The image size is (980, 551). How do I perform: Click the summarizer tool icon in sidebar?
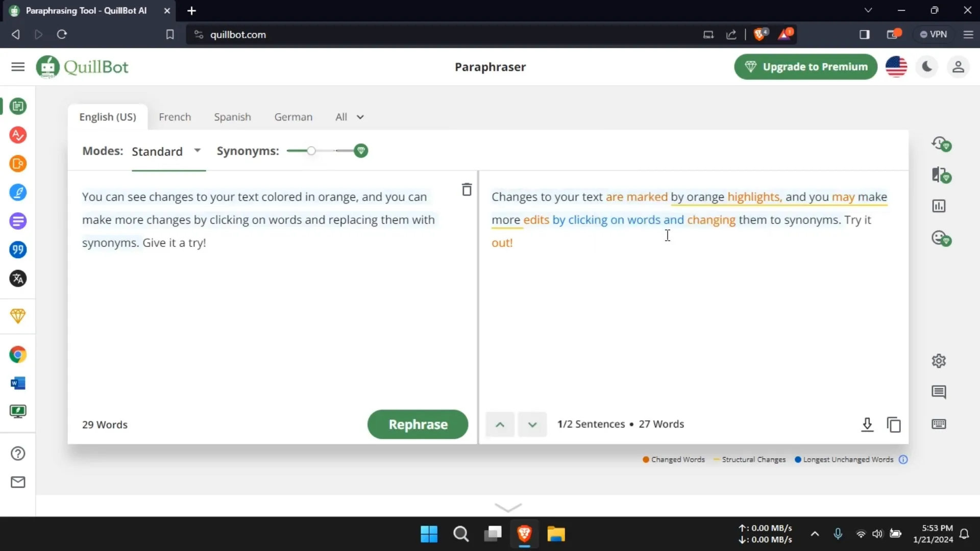pyautogui.click(x=18, y=221)
